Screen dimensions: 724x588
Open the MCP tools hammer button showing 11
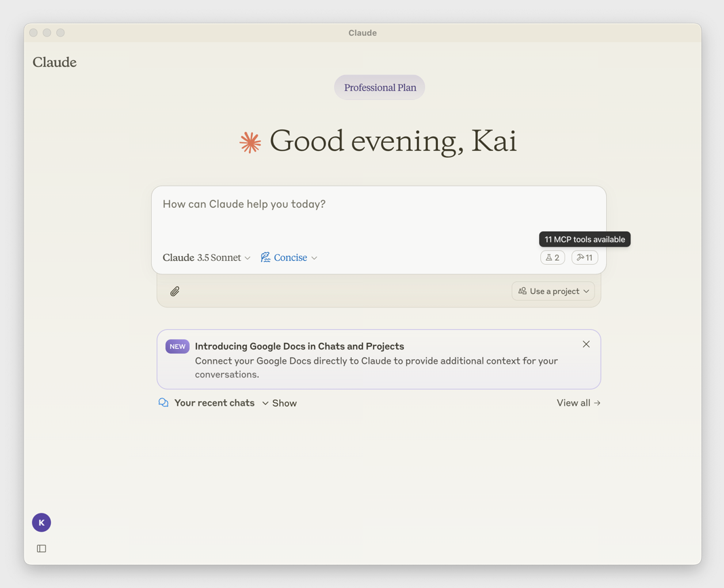pos(584,257)
